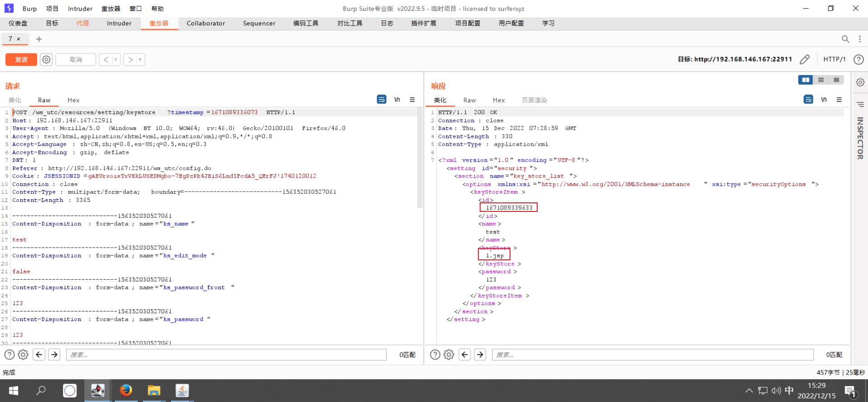Toggle response word wrap icon
The height and width of the screenshot is (402, 868).
coord(808,99)
